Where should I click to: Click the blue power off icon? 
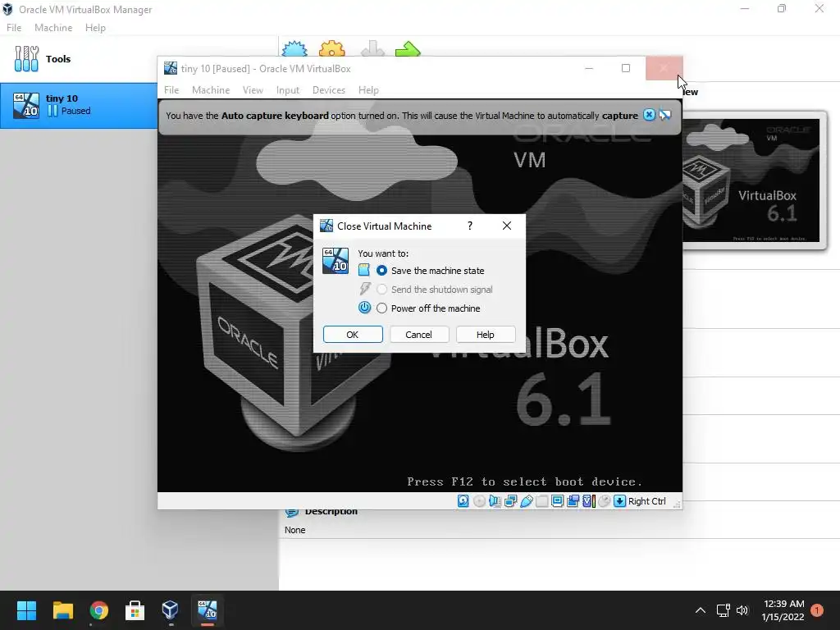364,308
